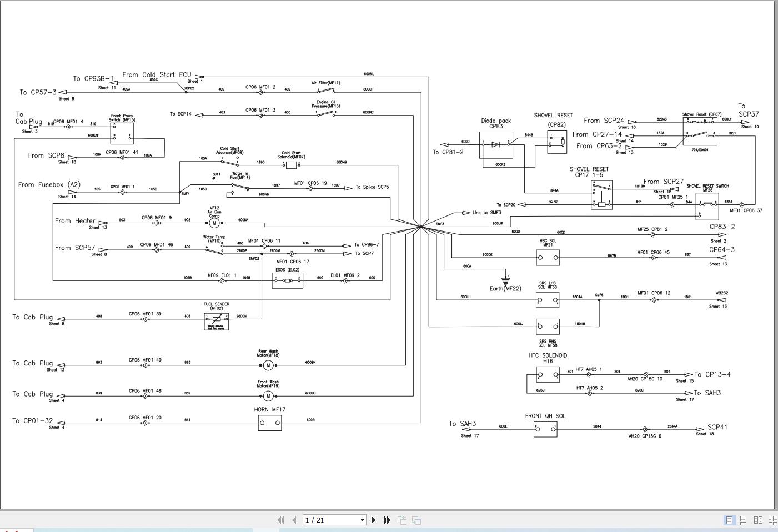Click the 'To Splice SCP5' label
This screenshot has height=532, width=778.
click(x=372, y=187)
